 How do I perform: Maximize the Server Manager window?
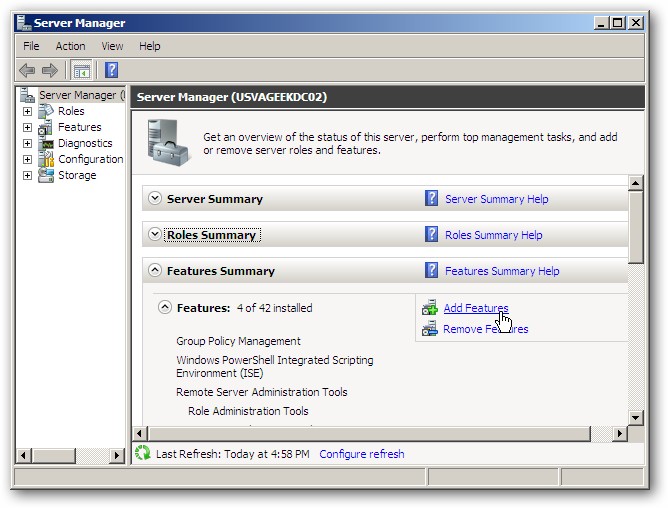pos(617,23)
